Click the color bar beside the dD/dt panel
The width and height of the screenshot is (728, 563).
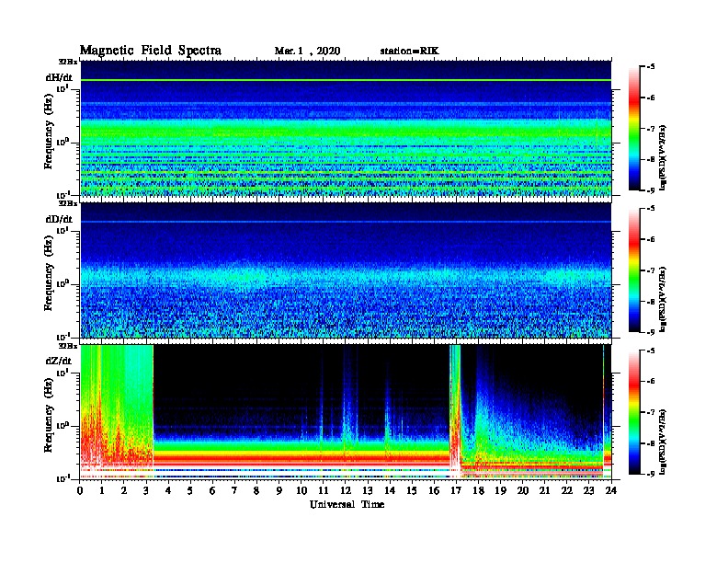click(634, 270)
